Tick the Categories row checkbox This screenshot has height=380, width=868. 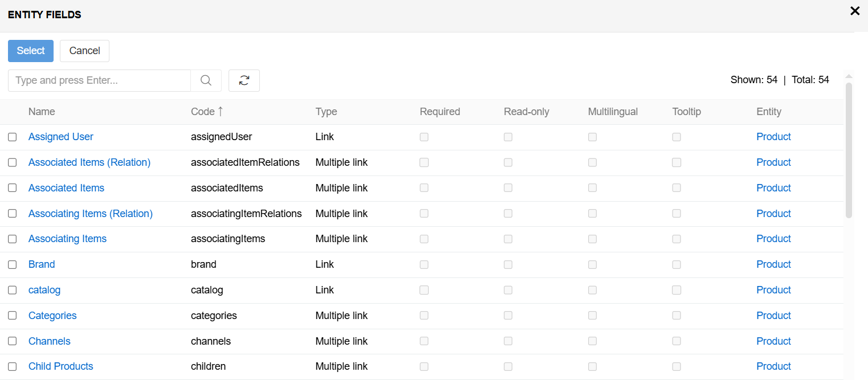13,316
